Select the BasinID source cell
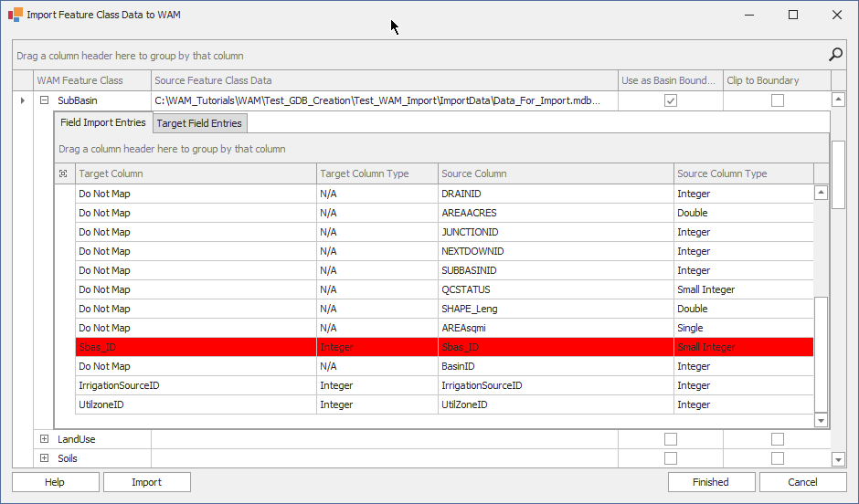Screen dimensions: 859x504 (x=556, y=366)
